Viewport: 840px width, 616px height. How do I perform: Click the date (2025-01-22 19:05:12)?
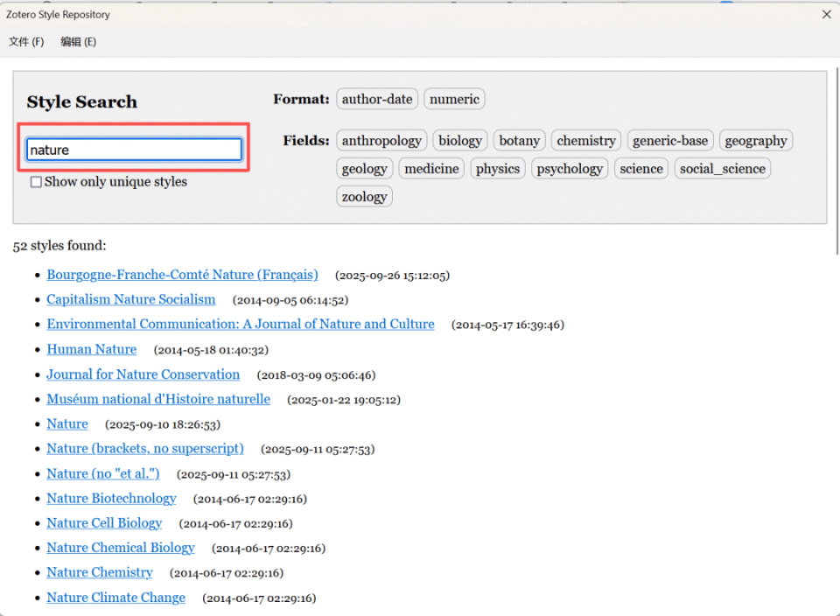click(344, 400)
